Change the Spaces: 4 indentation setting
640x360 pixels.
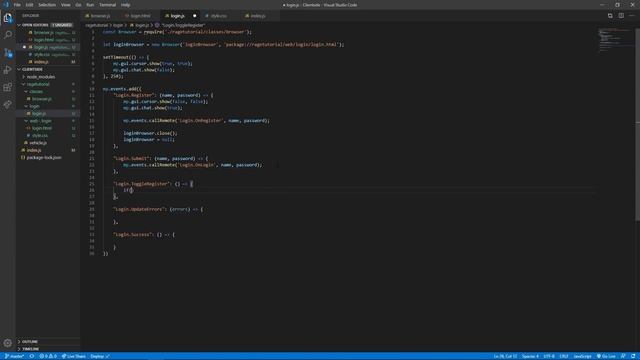coord(530,356)
